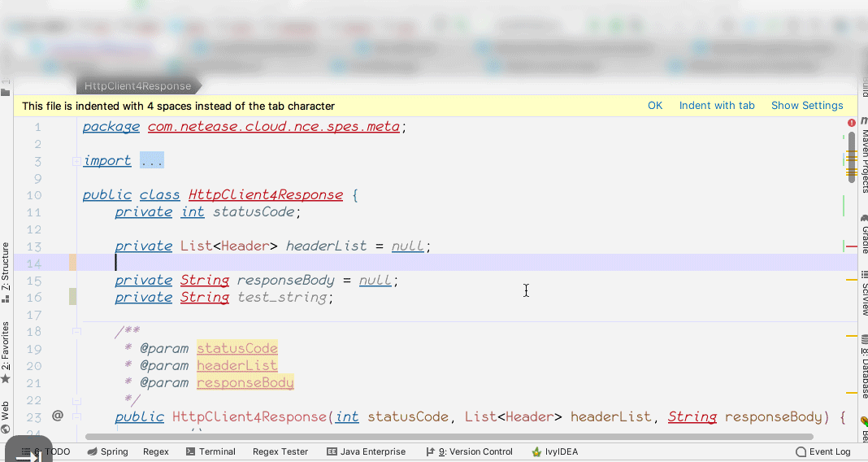
Task: Open the Web tool window with the globe
Action: 6,417
